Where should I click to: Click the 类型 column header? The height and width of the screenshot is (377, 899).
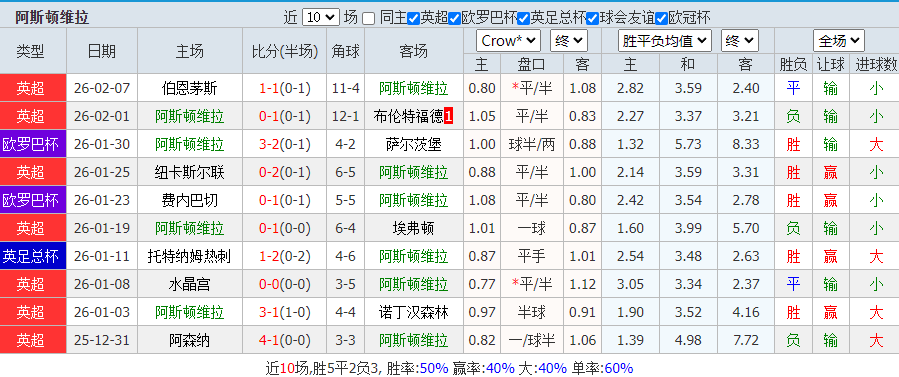click(30, 51)
